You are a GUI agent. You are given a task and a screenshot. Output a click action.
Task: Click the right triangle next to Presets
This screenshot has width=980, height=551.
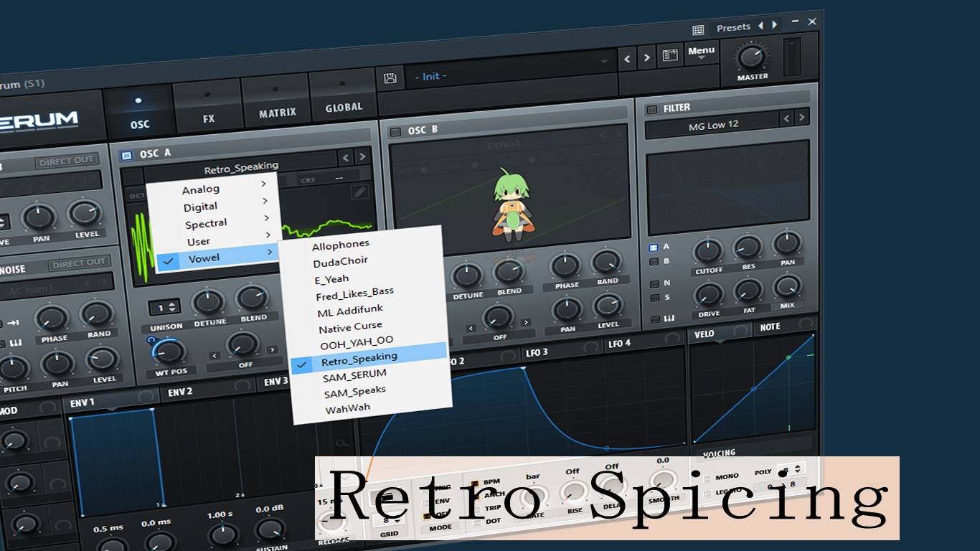775,25
